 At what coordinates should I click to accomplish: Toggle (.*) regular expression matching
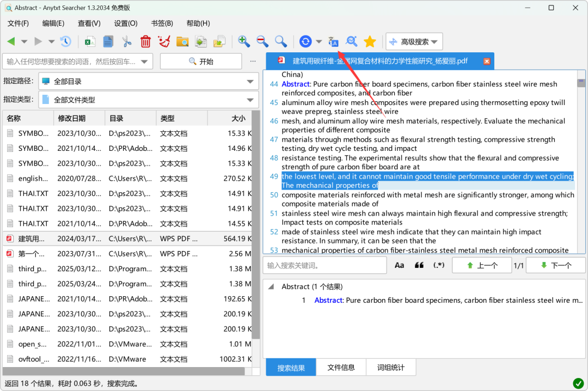coord(439,265)
